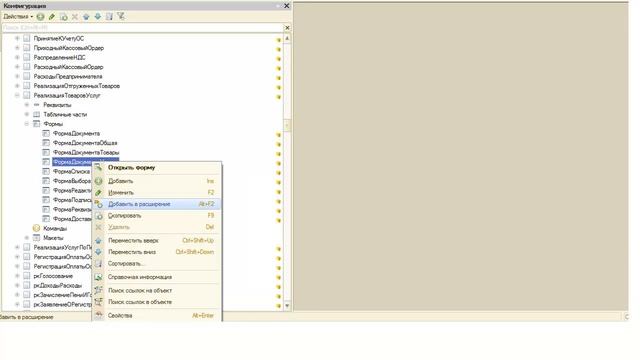The width and height of the screenshot is (640, 360).
Task: Click the tree scrollbar down arrow
Action: click(x=287, y=305)
